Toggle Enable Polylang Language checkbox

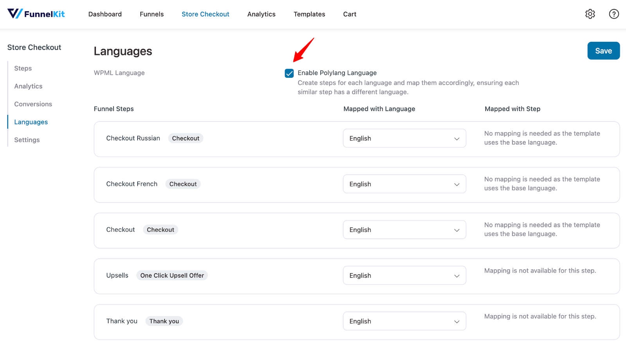pos(289,73)
